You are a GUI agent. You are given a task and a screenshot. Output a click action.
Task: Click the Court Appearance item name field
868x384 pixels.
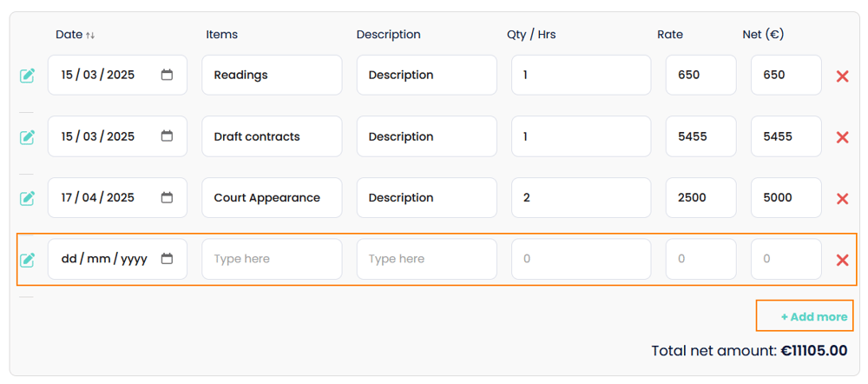point(272,197)
